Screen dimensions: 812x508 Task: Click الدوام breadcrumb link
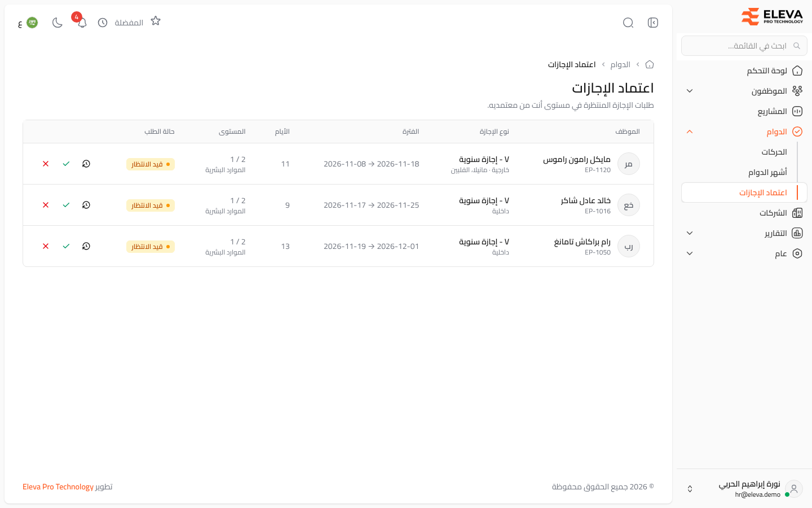620,64
